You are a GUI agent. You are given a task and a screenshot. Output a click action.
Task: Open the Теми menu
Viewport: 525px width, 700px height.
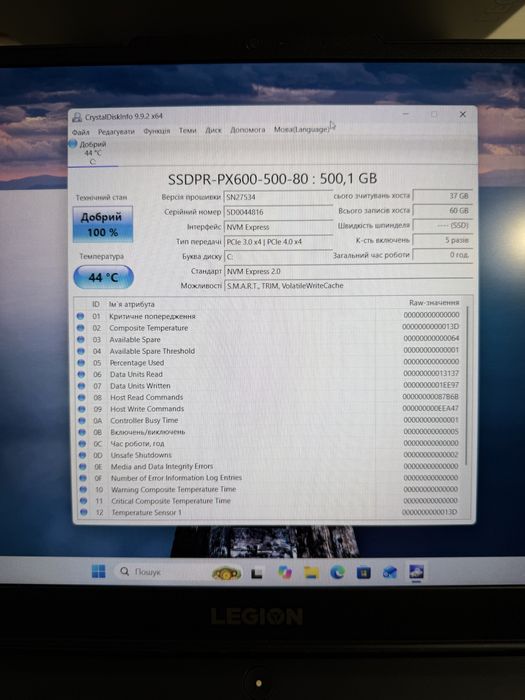(188, 130)
